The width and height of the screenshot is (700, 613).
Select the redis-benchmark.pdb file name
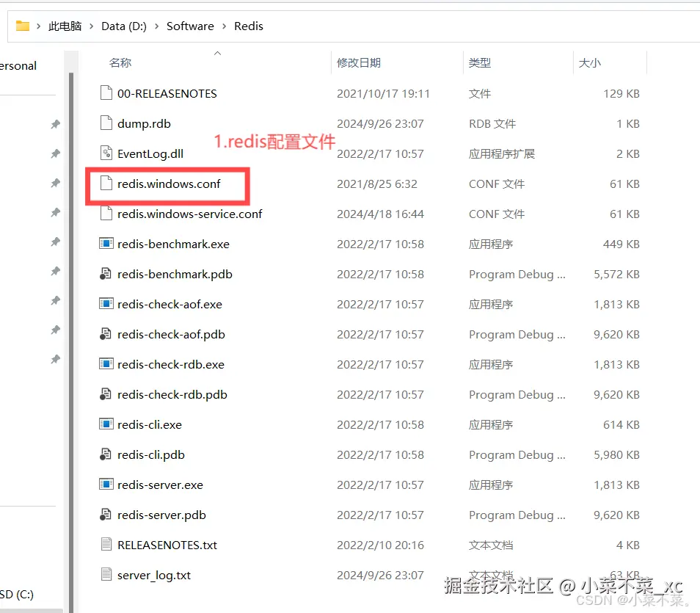pos(175,275)
